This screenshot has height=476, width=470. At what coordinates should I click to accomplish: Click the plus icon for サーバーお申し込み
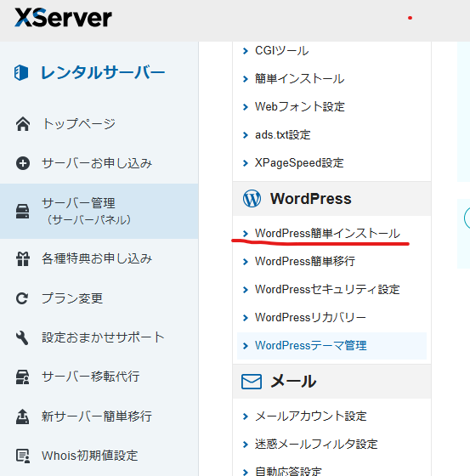23,163
